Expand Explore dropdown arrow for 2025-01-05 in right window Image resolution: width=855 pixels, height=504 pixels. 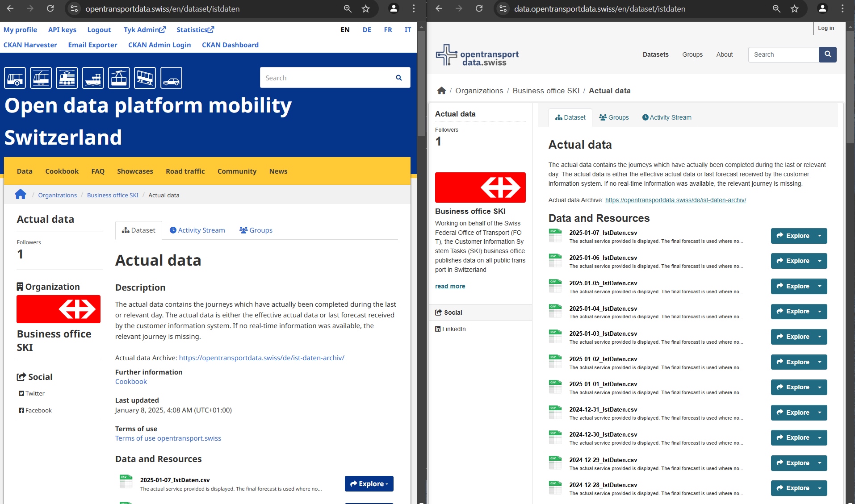[820, 286]
